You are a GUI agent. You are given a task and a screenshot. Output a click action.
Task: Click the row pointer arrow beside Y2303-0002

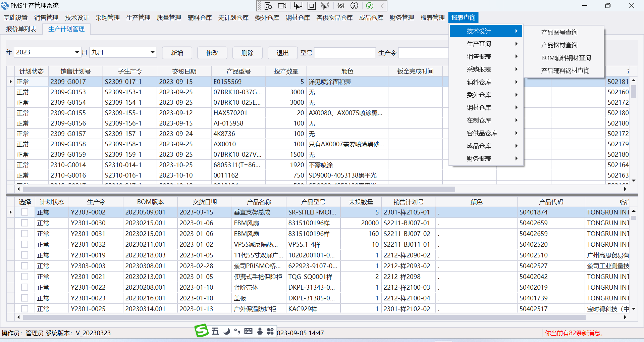[x=10, y=212]
